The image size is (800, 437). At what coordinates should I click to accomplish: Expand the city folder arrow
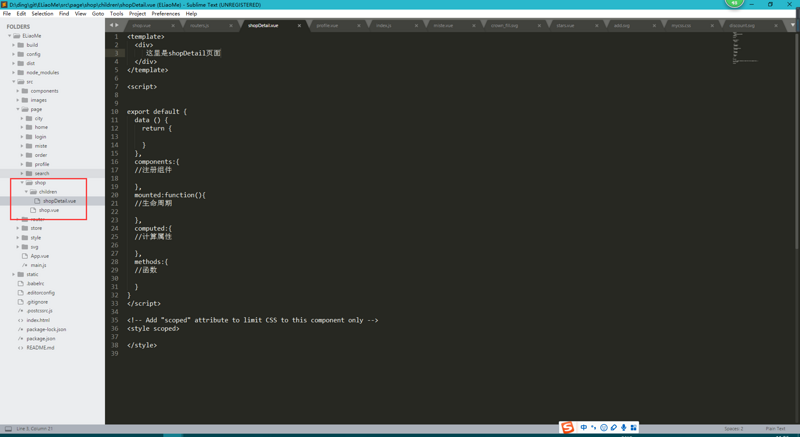(22, 118)
